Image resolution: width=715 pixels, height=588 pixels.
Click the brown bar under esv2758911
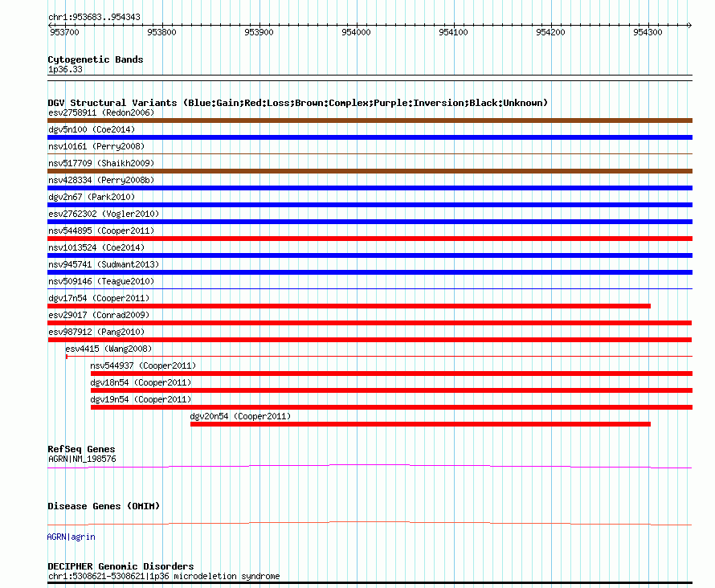370,120
